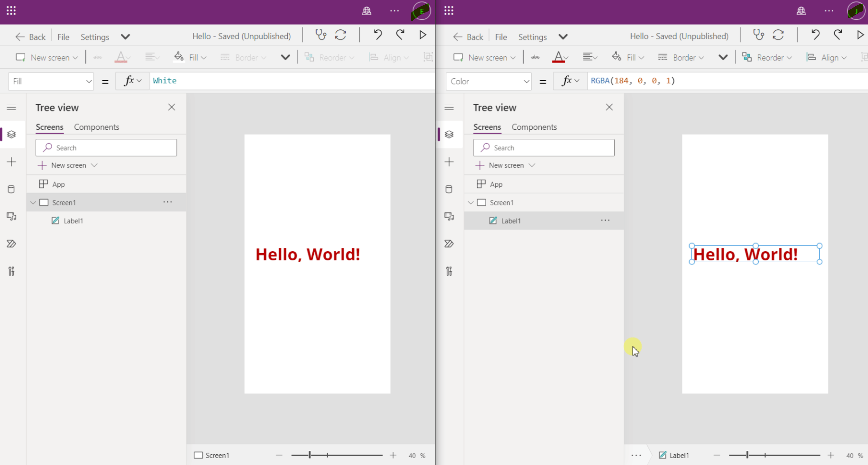Open the Data cylinder icon in left sidebar
Viewport: 868px width, 465px height.
[x=11, y=189]
